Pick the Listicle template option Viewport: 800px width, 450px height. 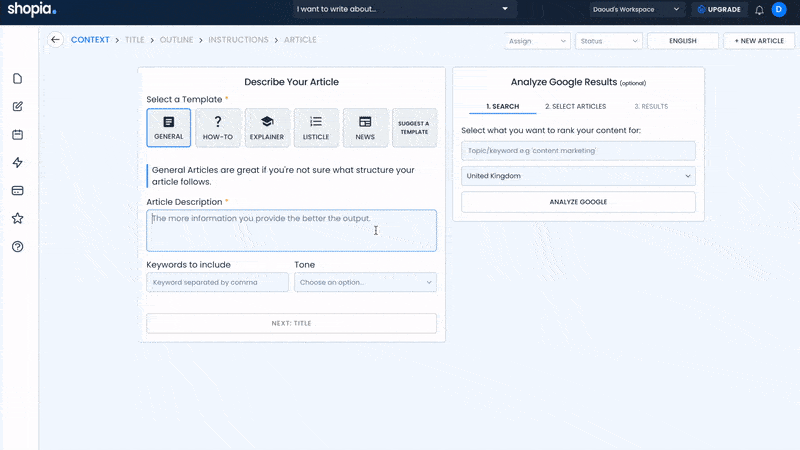315,127
